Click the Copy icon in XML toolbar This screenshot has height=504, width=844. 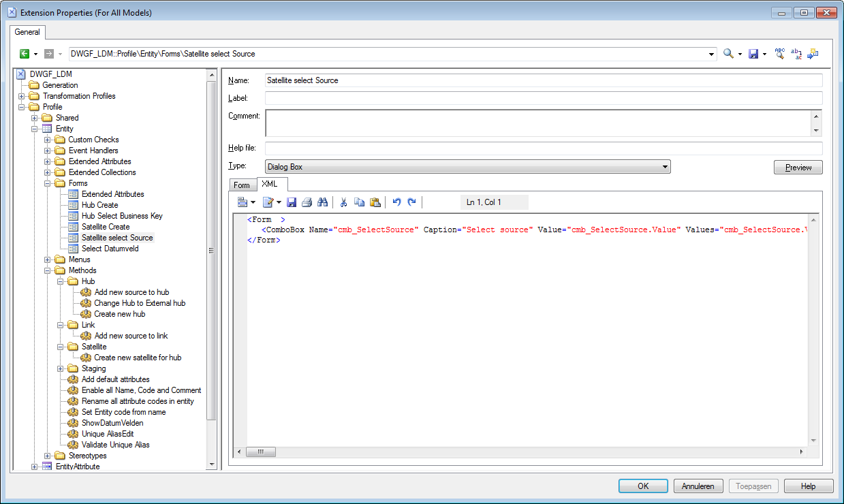tap(359, 202)
